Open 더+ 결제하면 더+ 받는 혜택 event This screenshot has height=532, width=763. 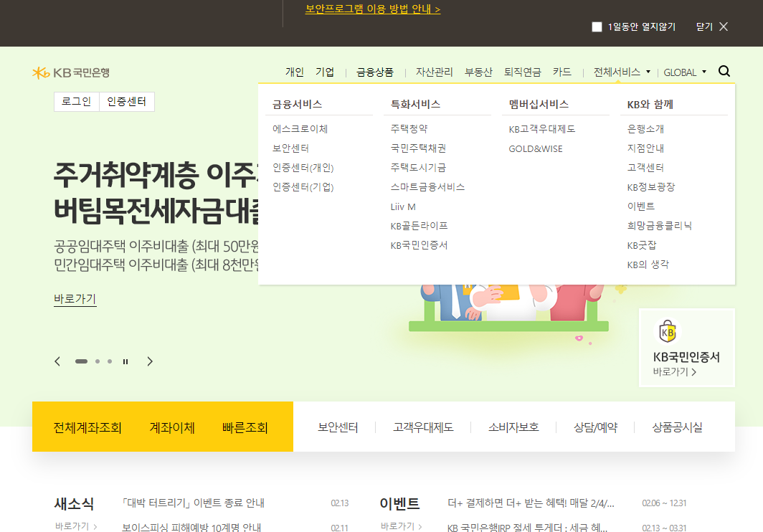click(531, 503)
